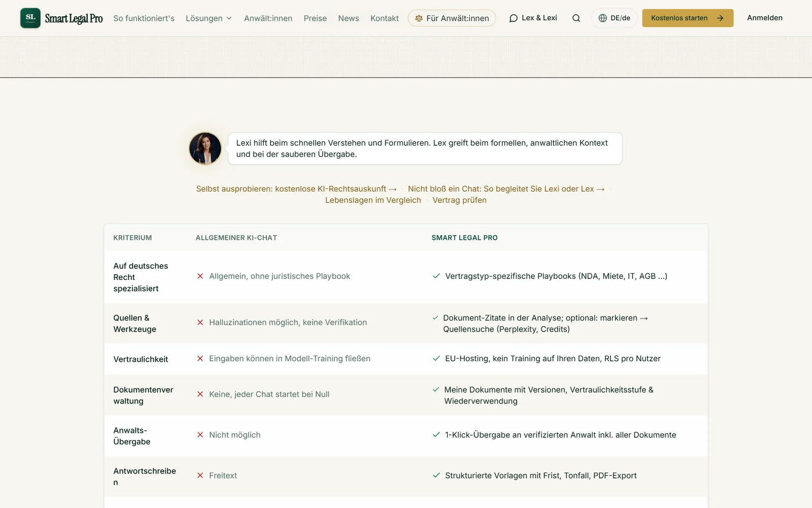Click Dokument-Zitate in der Analyse cell

pos(546,324)
